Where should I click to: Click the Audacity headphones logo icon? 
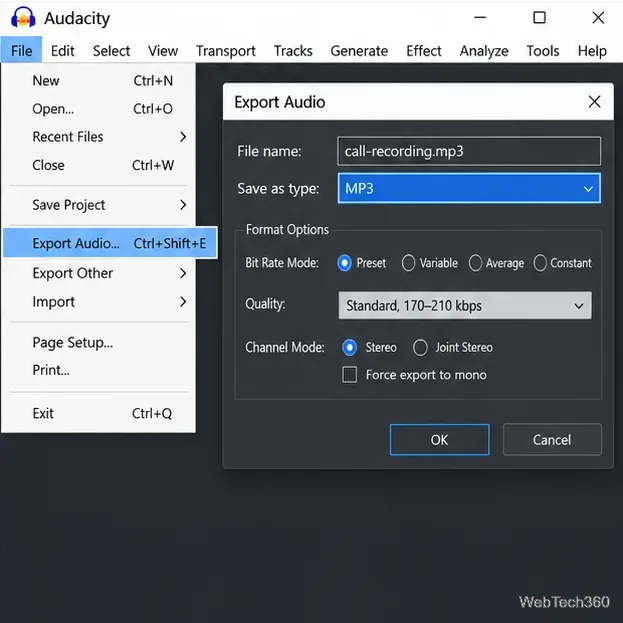[23, 18]
